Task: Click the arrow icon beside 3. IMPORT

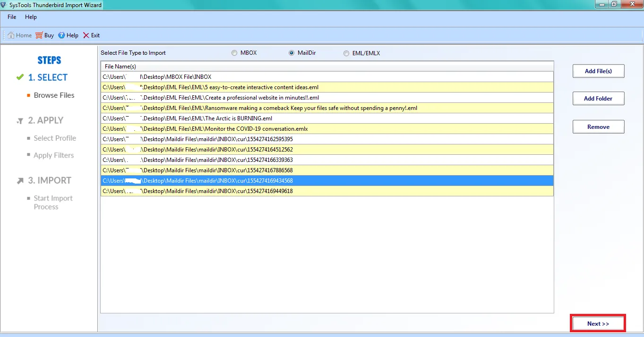Action: (20, 181)
